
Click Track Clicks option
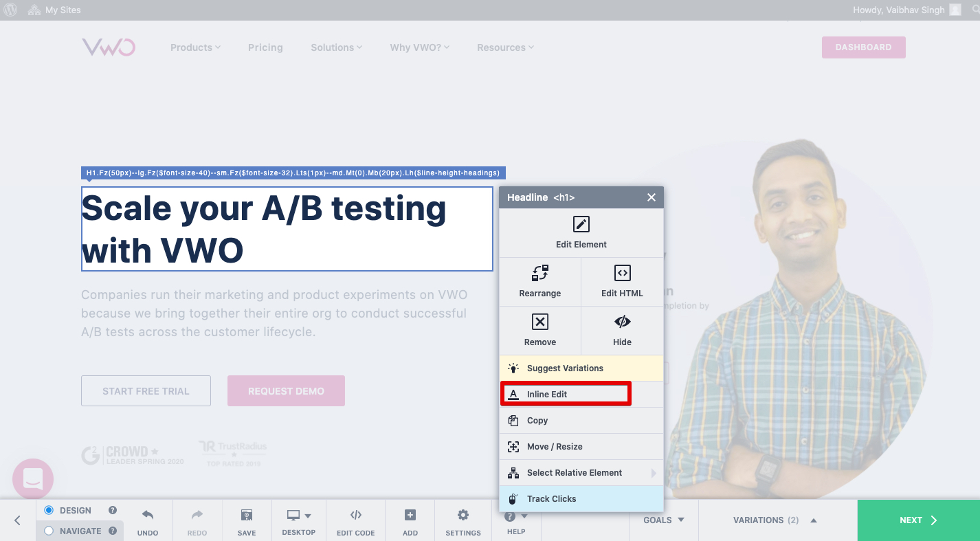[581, 499]
